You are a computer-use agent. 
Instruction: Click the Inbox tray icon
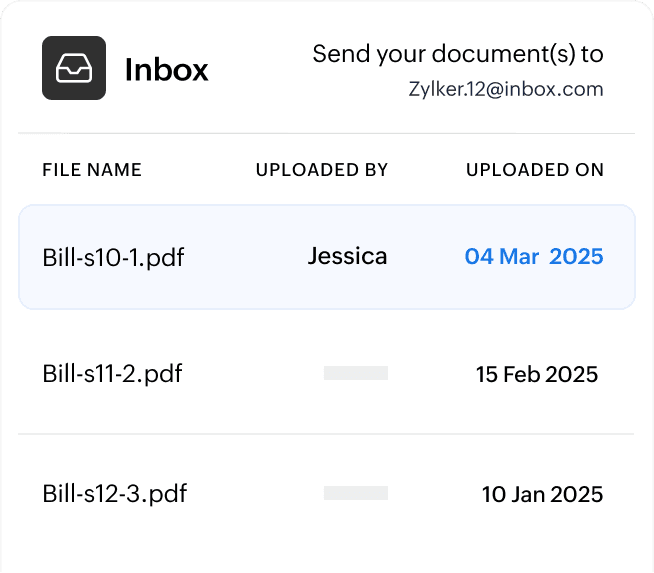[74, 68]
